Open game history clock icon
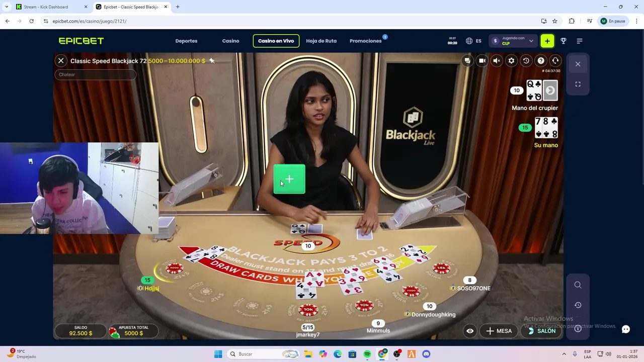 [526, 61]
